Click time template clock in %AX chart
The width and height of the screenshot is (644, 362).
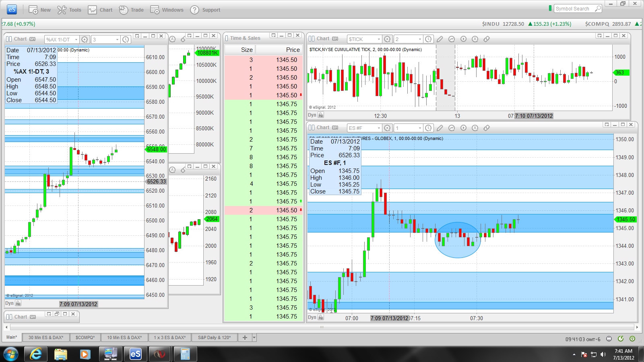coord(126,39)
